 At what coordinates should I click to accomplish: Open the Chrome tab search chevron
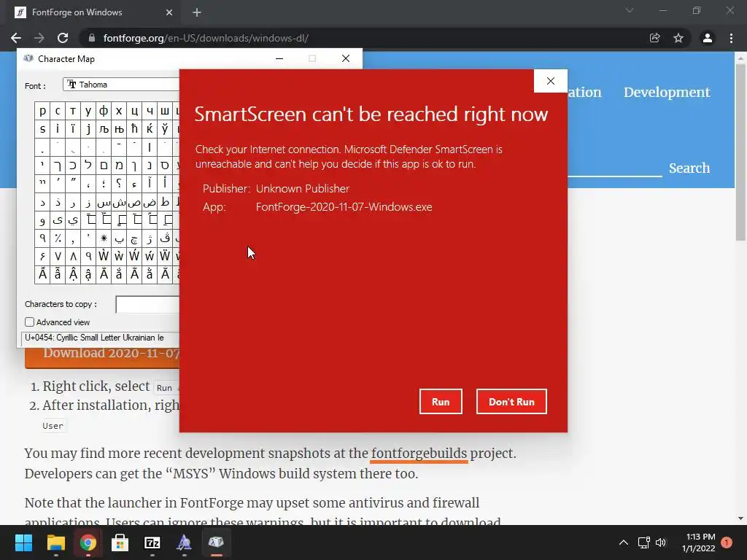tap(630, 10)
